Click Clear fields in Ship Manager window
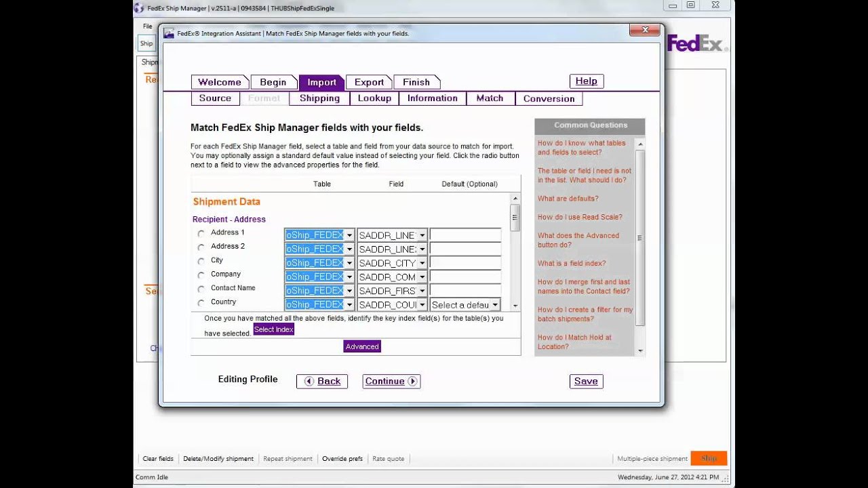This screenshot has height=488, width=868. [158, 459]
